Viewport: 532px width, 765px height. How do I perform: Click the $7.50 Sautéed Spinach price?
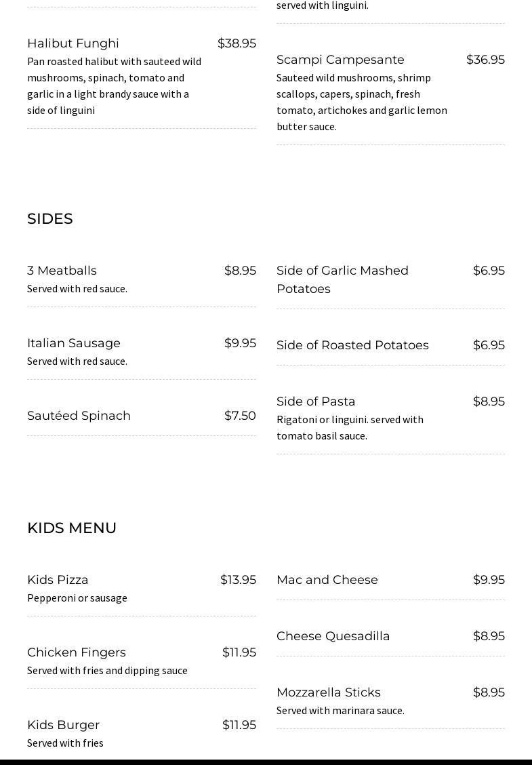tap(240, 416)
